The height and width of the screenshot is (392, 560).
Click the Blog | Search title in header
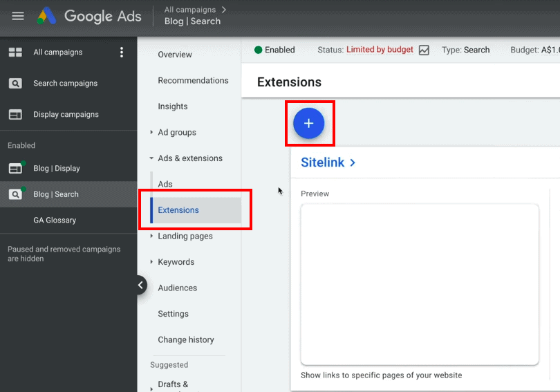[x=192, y=21]
